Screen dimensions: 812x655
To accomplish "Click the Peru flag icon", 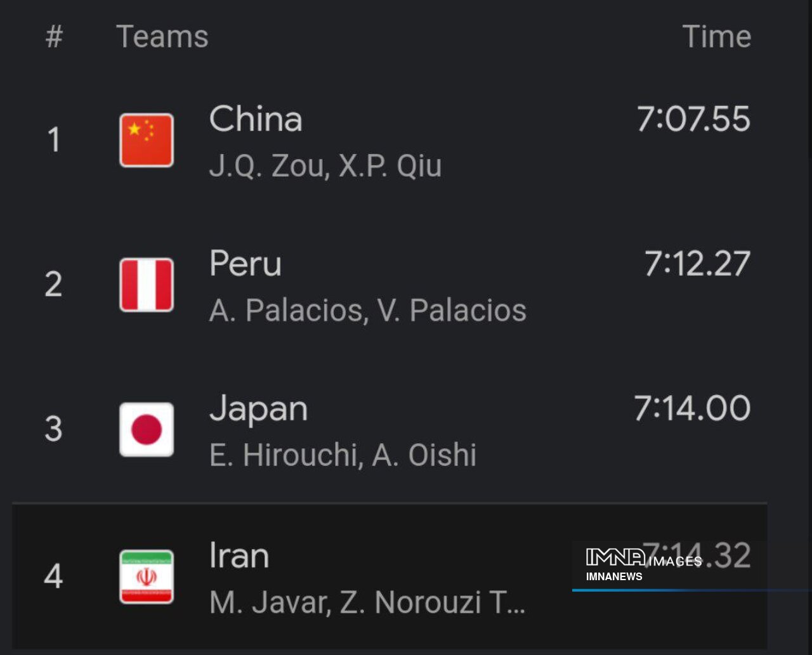I will (147, 285).
